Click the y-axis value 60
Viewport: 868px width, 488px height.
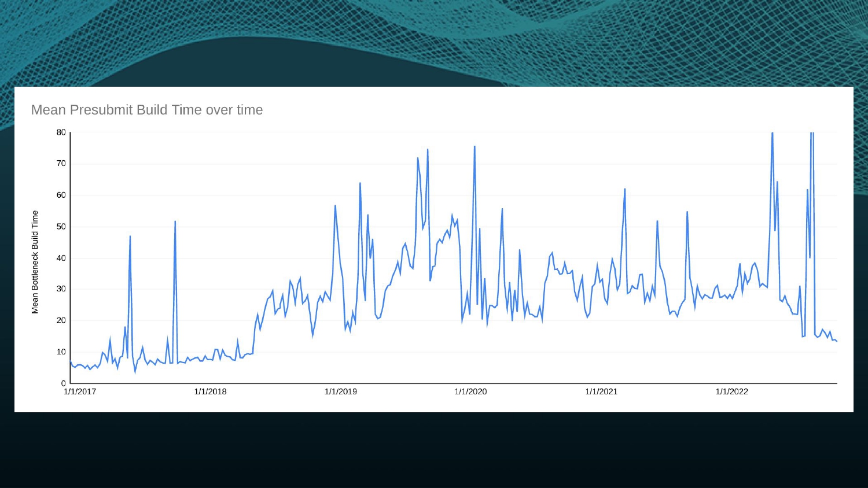(61, 195)
